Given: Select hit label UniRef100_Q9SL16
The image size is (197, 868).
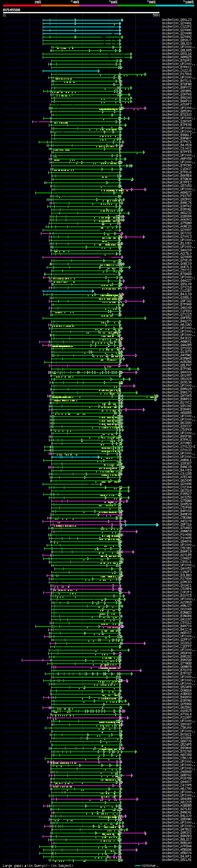Looking at the screenshot, I should click(x=177, y=54).
